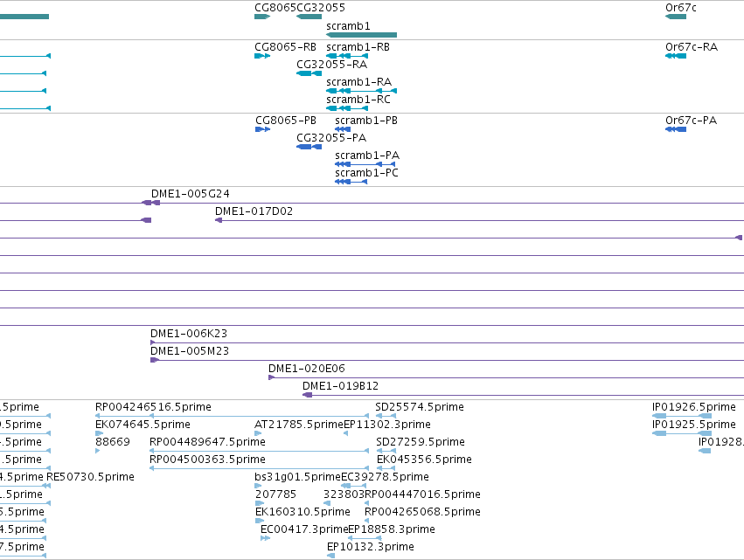Select the 323803 feature label
The image size is (744, 560).
coord(344,494)
